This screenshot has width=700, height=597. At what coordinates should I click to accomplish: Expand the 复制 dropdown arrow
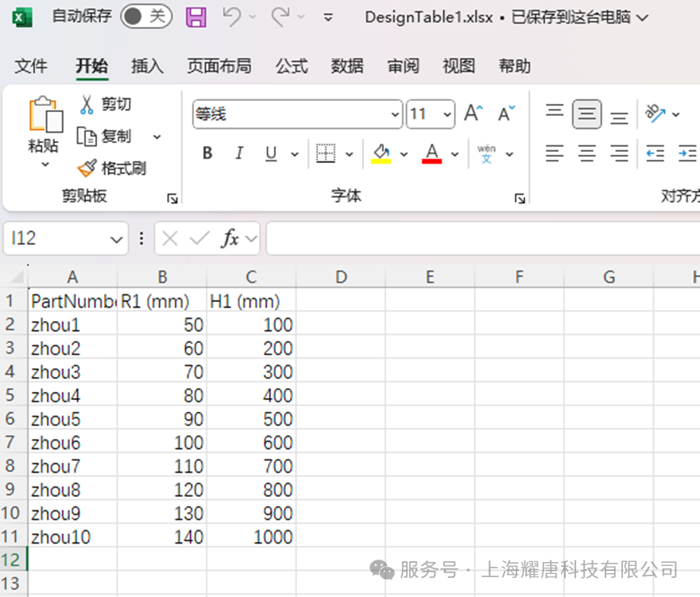pyautogui.click(x=157, y=137)
